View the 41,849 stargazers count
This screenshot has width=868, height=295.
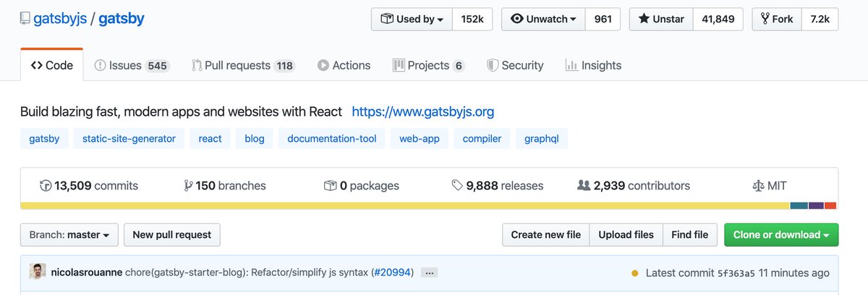click(x=718, y=20)
